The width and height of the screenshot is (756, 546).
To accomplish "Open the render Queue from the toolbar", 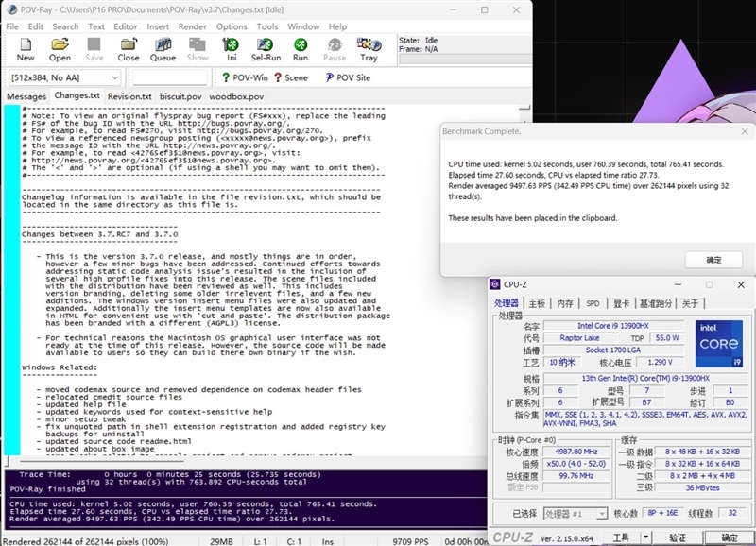I will click(x=163, y=49).
